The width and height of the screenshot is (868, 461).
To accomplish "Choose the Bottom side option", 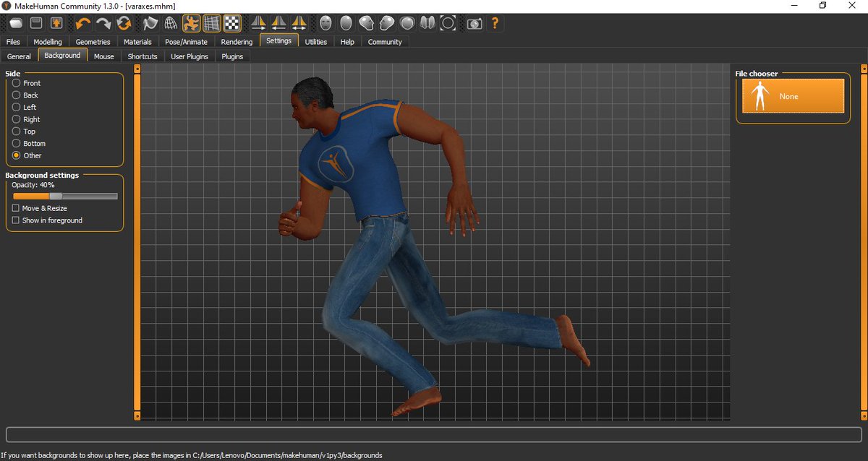I will (x=15, y=143).
